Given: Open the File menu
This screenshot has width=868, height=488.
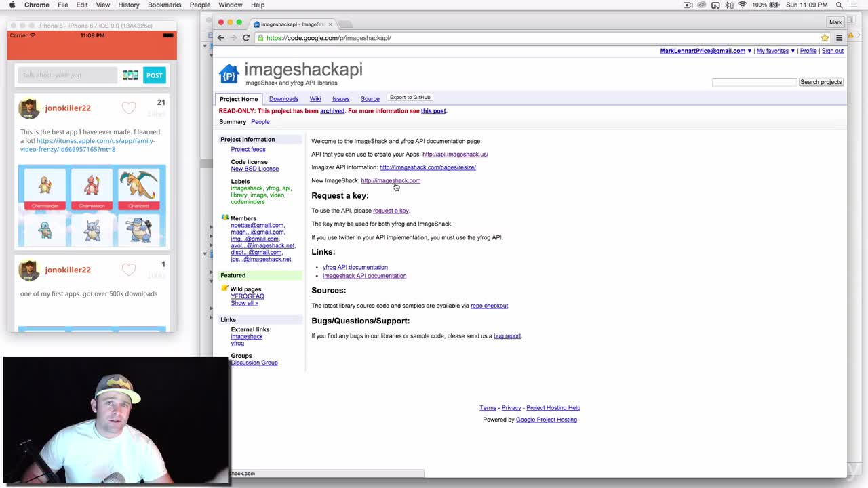Looking at the screenshot, I should 62,5.
